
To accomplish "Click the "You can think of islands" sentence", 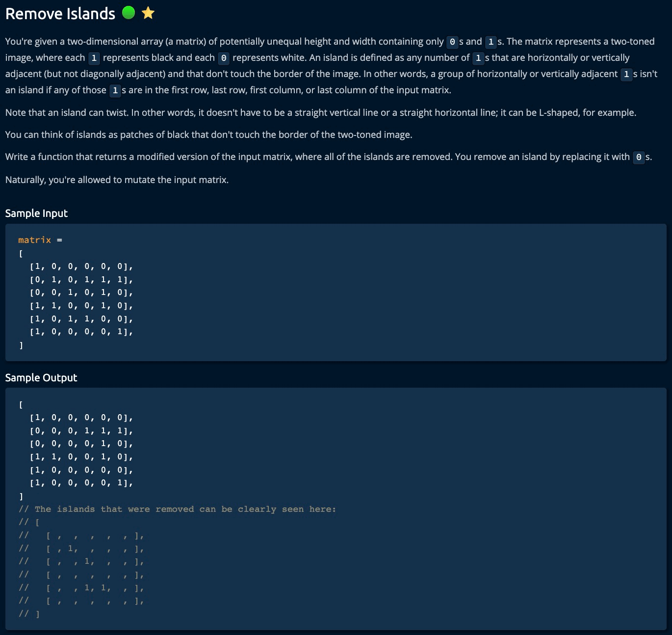I will pyautogui.click(x=208, y=134).
